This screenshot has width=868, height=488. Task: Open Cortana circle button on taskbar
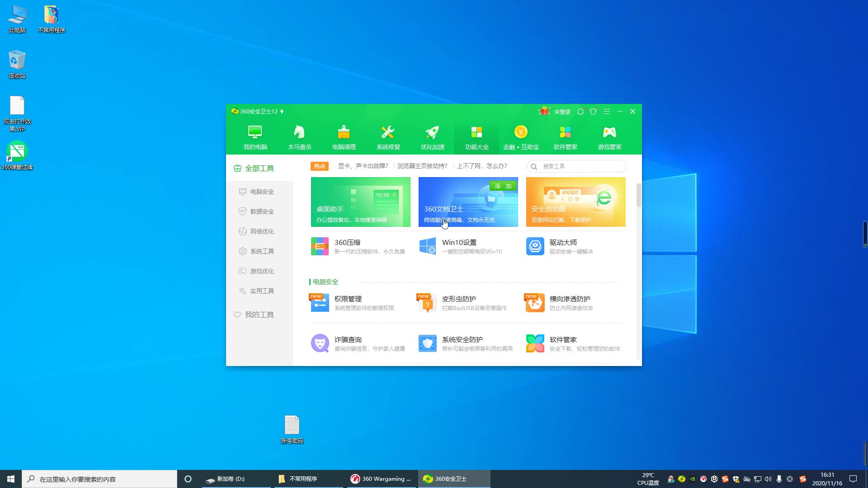[188, 479]
